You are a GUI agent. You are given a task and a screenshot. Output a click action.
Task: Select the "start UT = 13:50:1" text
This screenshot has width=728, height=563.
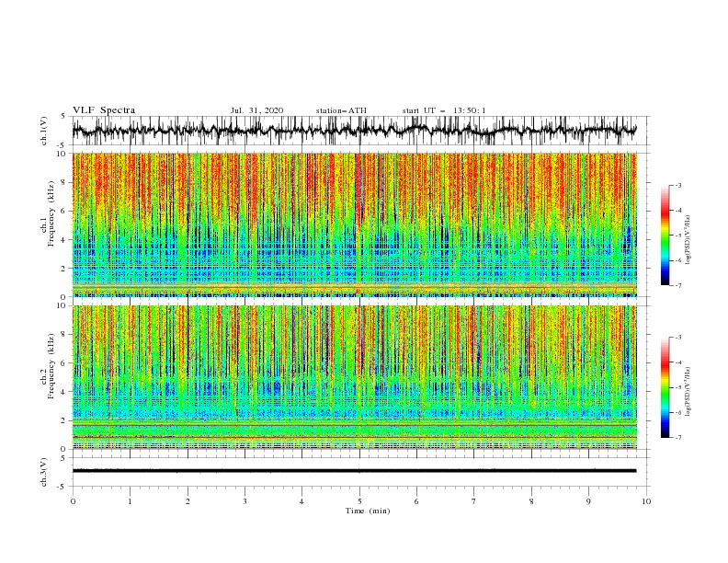coord(444,110)
